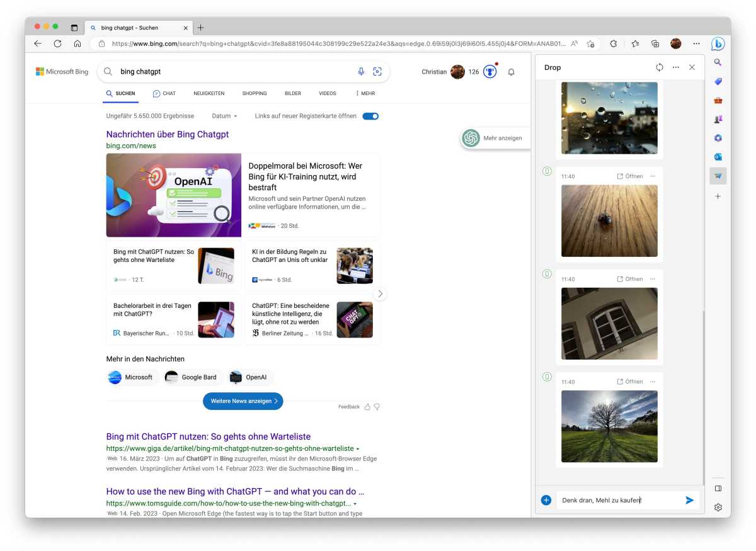Switch to the SHOPPING tab
The height and width of the screenshot is (551, 756).
(x=255, y=93)
